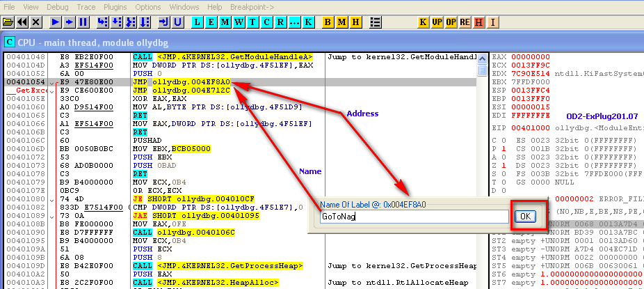Click the Trace over toolbar icon
Viewport: 644px width, 289px height.
145,22
